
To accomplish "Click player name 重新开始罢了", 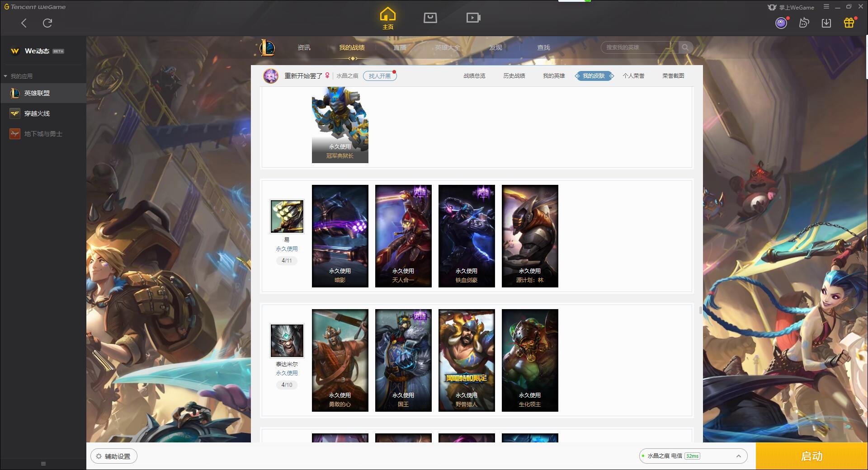I will click(x=303, y=76).
